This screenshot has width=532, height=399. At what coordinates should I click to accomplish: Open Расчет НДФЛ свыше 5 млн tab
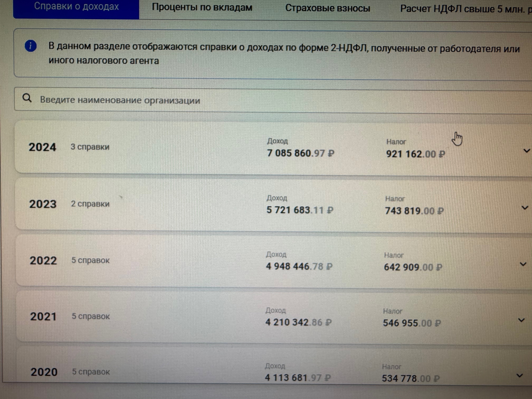click(466, 9)
